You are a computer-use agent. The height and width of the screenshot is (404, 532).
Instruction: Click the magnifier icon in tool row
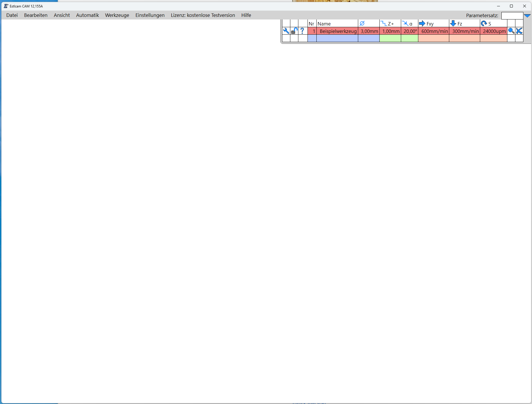tap(511, 31)
